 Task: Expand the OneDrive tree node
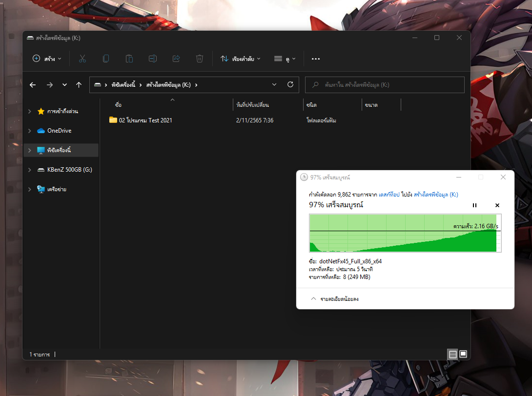click(29, 131)
